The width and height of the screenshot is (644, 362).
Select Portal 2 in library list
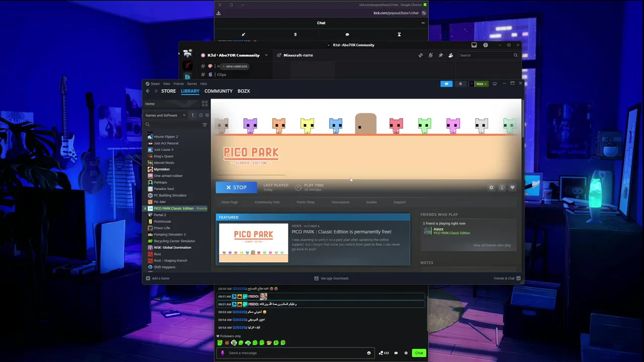point(159,215)
